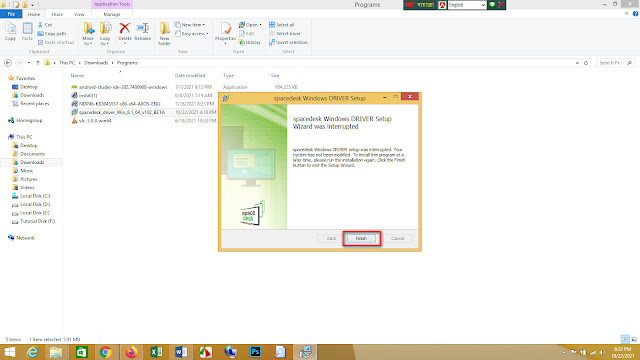Open Documents under This PC

click(32, 154)
